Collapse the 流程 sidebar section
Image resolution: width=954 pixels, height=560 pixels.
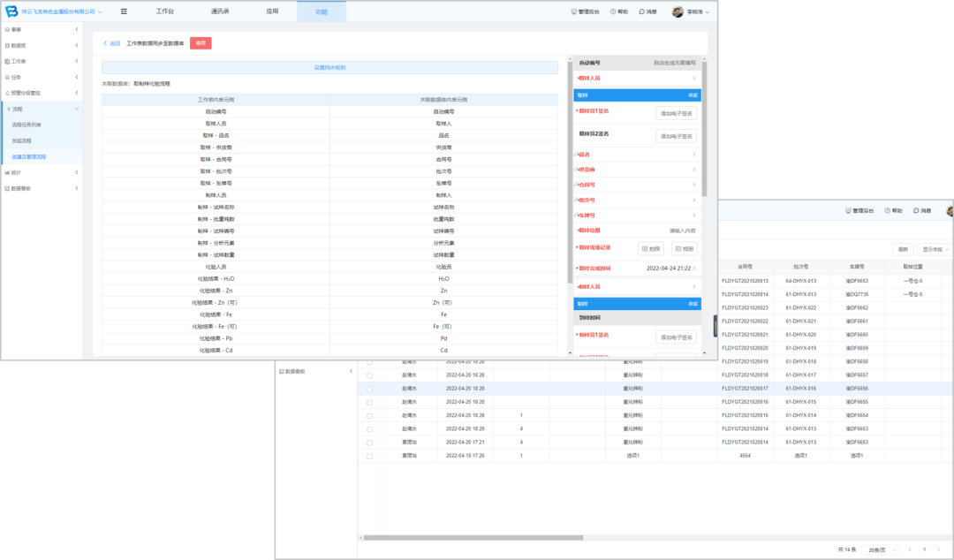click(x=77, y=109)
